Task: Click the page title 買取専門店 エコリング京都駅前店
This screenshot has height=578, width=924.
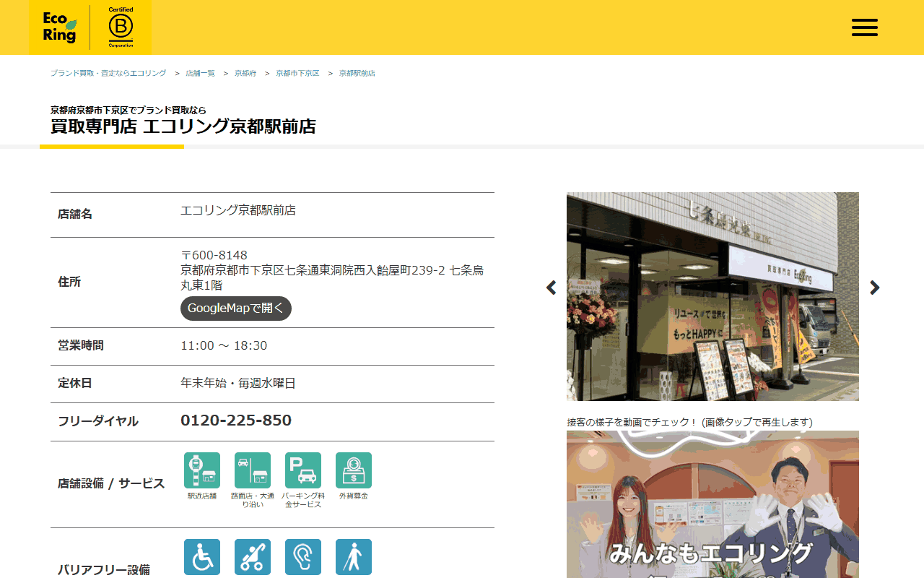Action: (183, 126)
